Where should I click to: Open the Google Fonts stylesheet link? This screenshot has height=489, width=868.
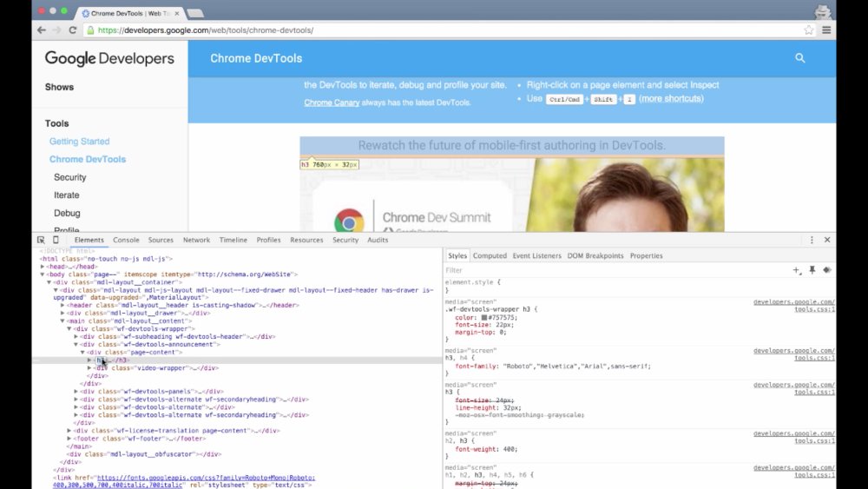(184, 480)
